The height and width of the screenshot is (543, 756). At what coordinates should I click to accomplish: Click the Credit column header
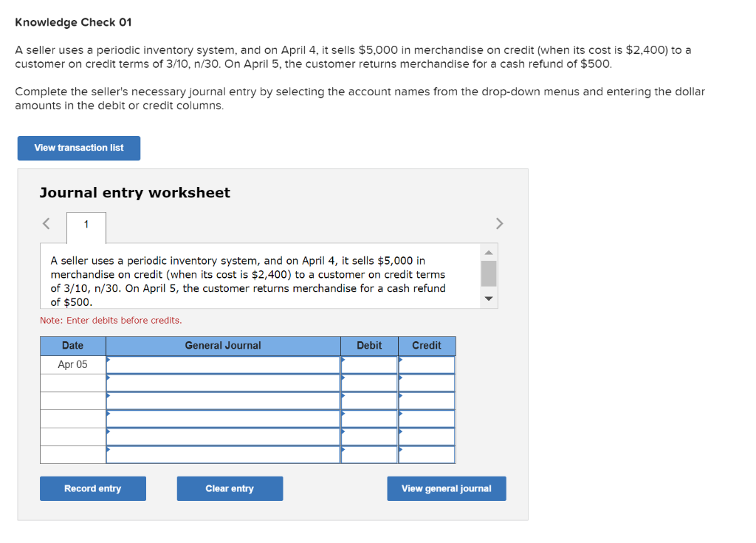tap(426, 345)
